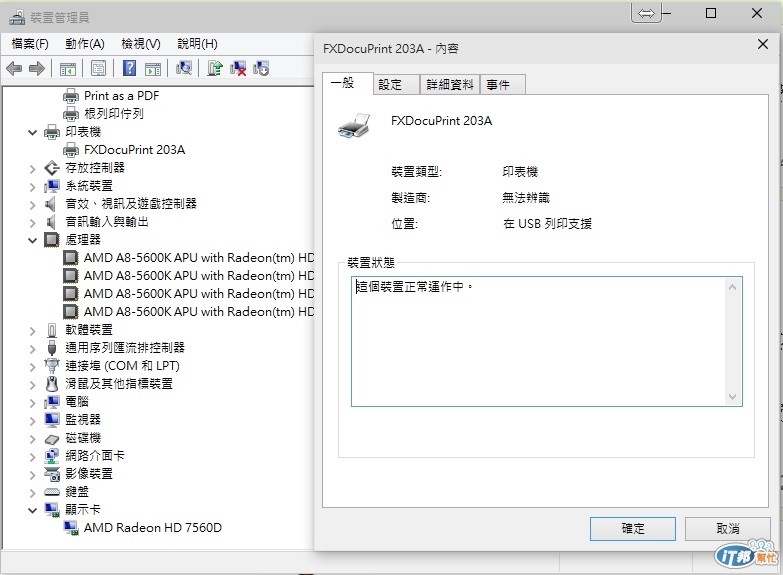
Task: Collapse the 顯示卡 display adapters category
Action: 32,510
